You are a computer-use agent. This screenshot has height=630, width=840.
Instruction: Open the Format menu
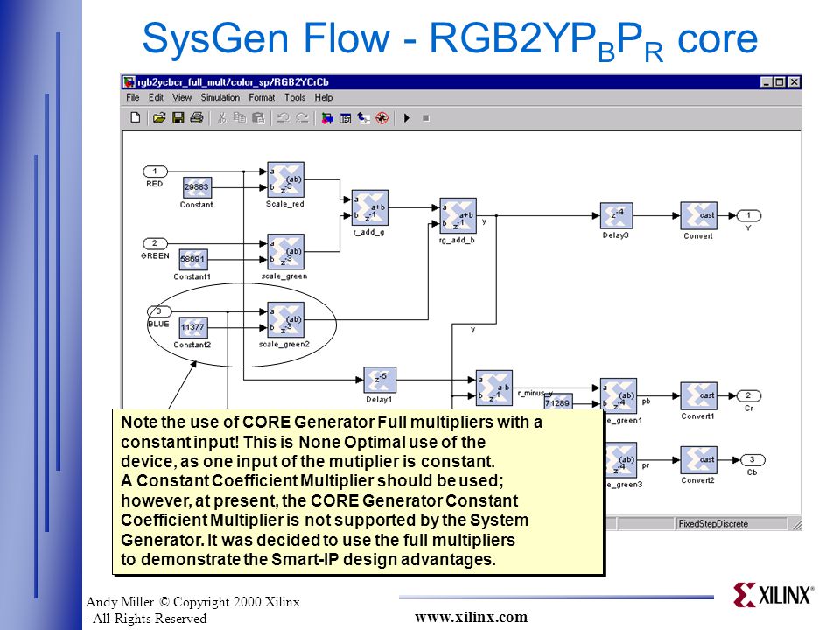[262, 97]
